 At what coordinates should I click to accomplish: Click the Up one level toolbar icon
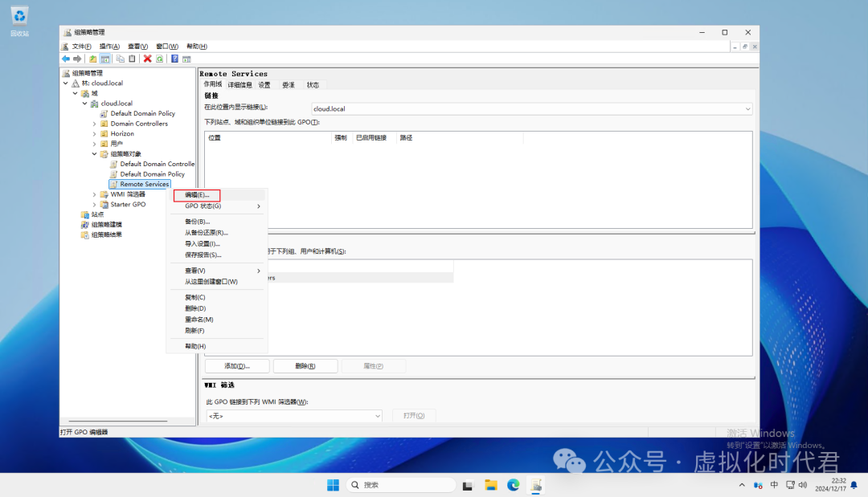click(93, 59)
